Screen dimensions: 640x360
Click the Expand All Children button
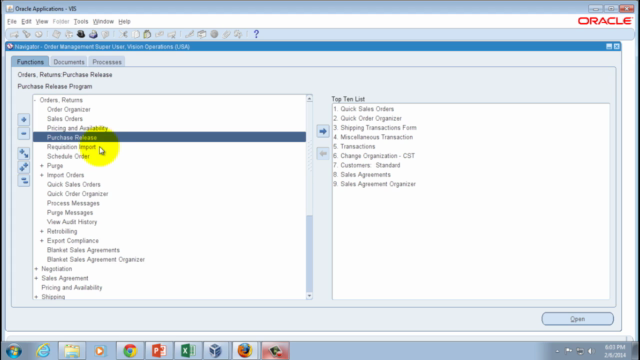[24, 153]
